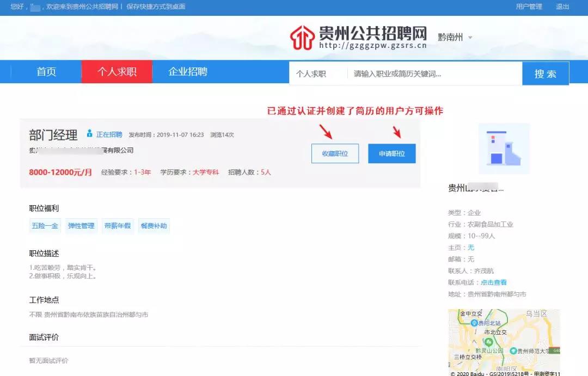Select the 餐费补贴 welfare tag

(154, 226)
